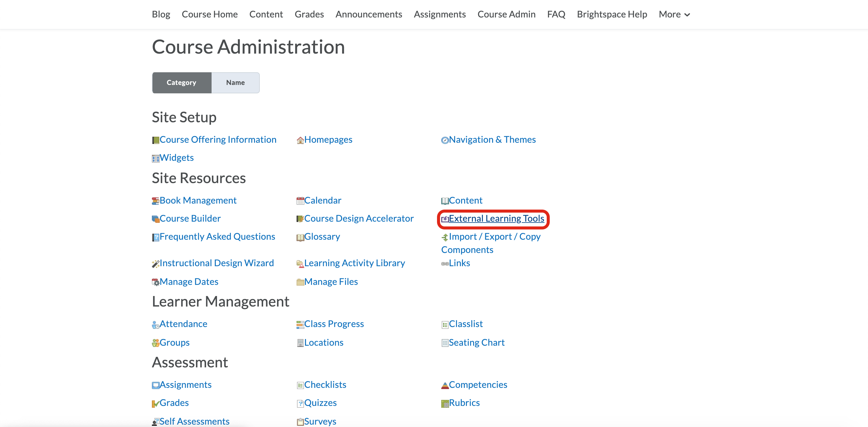868x427 pixels.
Task: Select the Attendance person icon
Action: tap(156, 324)
